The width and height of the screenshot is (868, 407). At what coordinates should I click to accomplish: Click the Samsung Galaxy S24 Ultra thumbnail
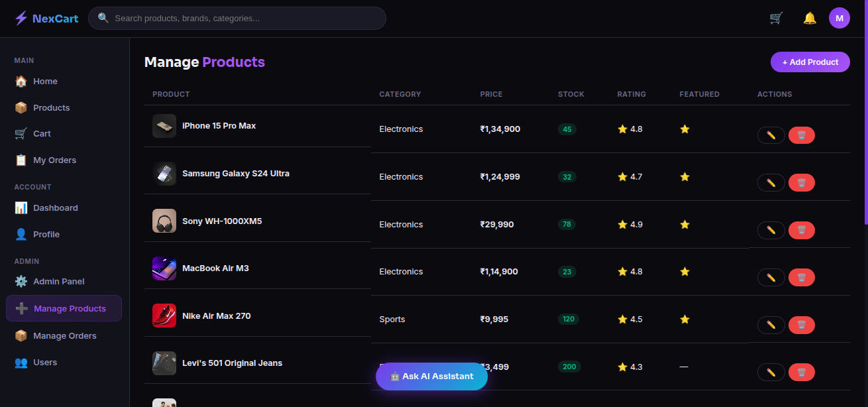pyautogui.click(x=164, y=174)
